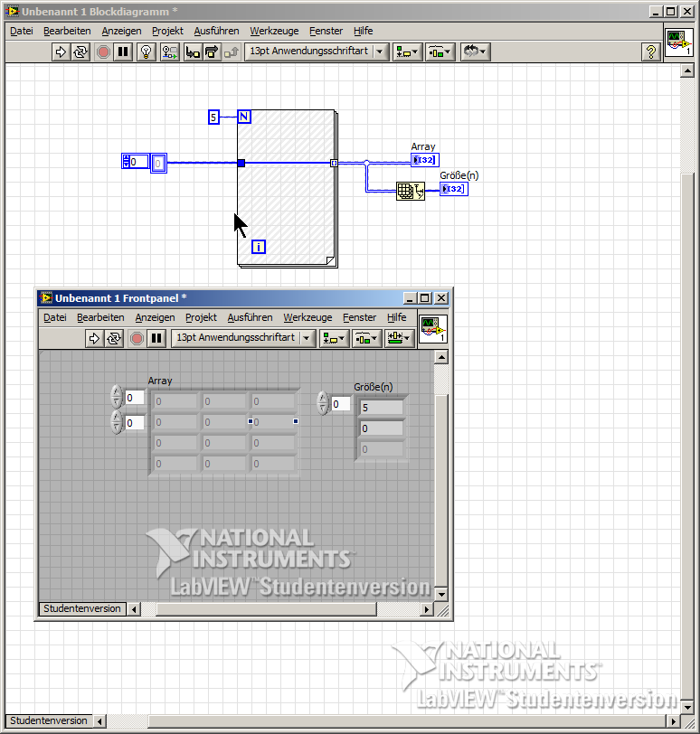Open Datei menu in Frontpanel window

(55, 317)
